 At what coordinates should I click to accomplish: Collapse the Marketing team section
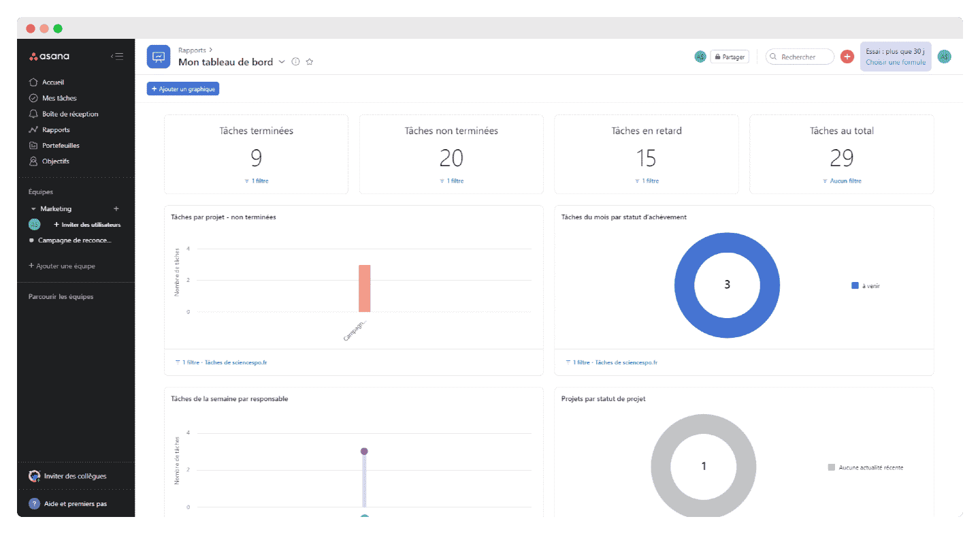[x=33, y=209]
